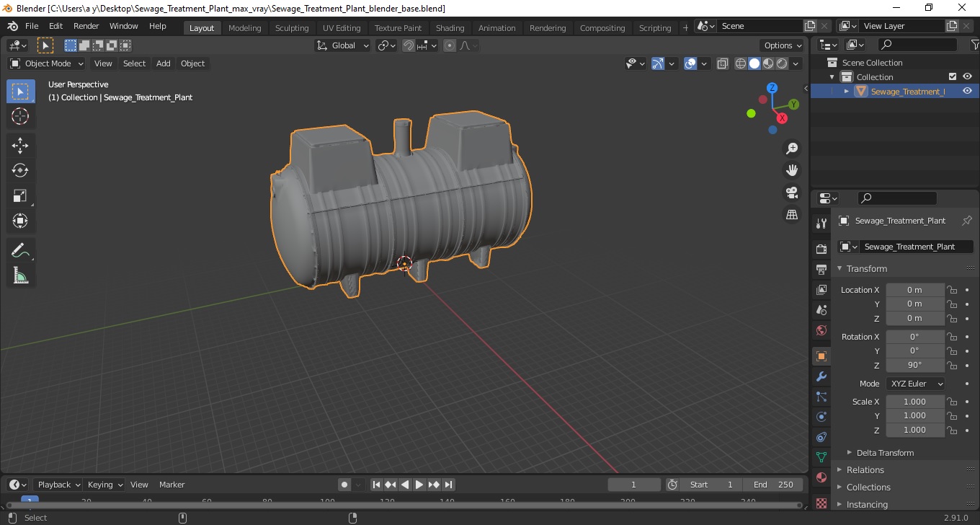980x525 pixels.
Task: Open the World properties tab
Action: click(x=821, y=330)
